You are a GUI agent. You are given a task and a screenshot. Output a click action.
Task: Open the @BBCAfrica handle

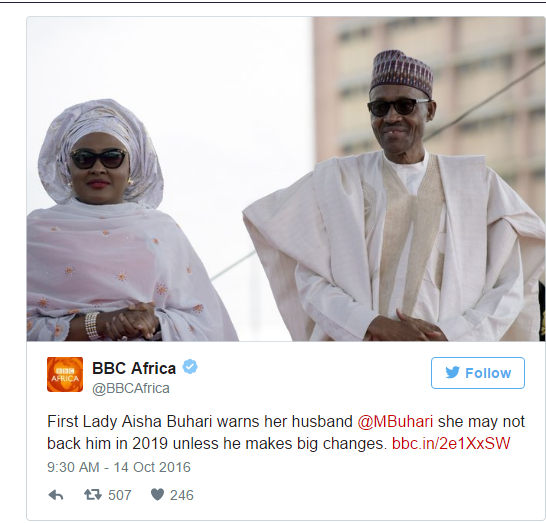(131, 388)
